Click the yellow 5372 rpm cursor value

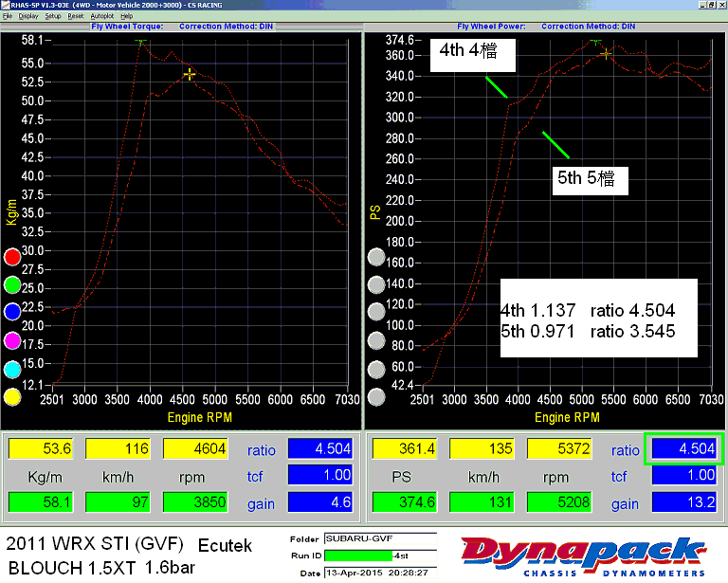pyautogui.click(x=559, y=448)
